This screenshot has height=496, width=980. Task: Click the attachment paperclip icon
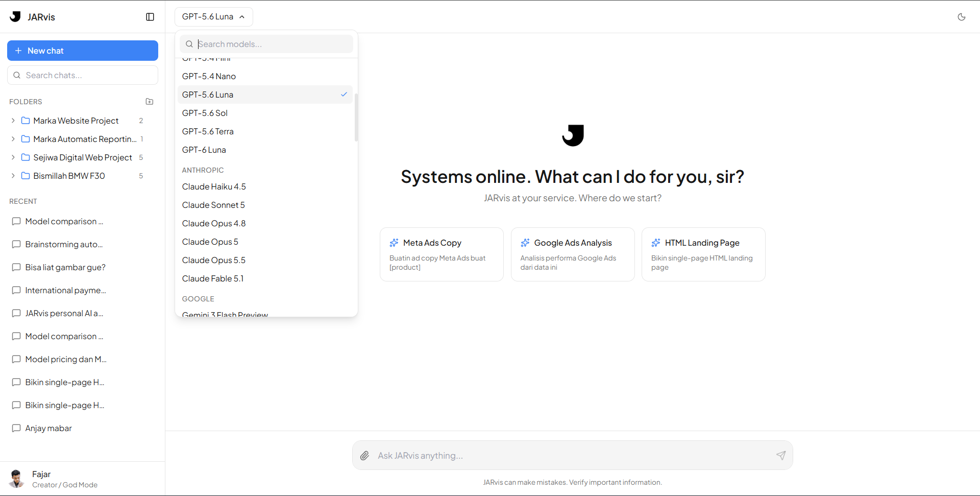point(364,456)
